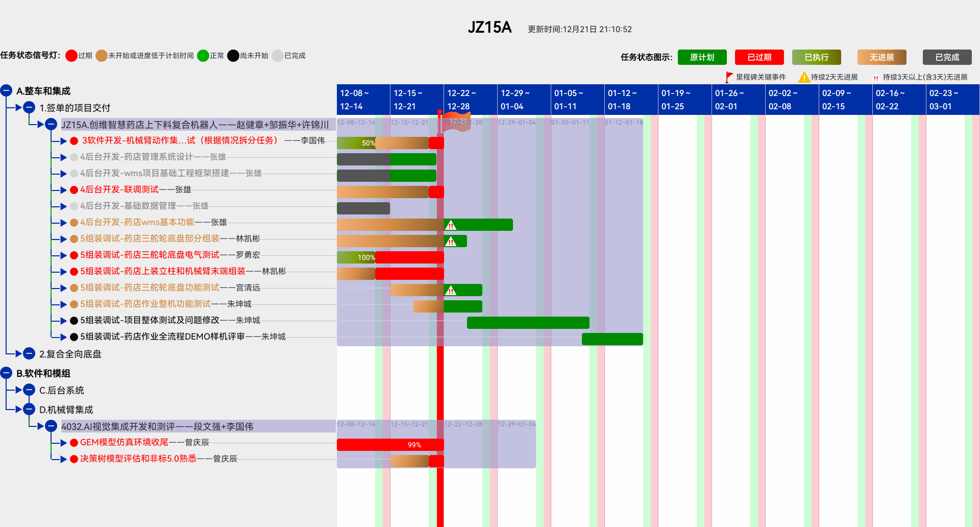Collapse the A.整车和集成 tree node
The height and width of the screenshot is (527, 980).
point(6,91)
